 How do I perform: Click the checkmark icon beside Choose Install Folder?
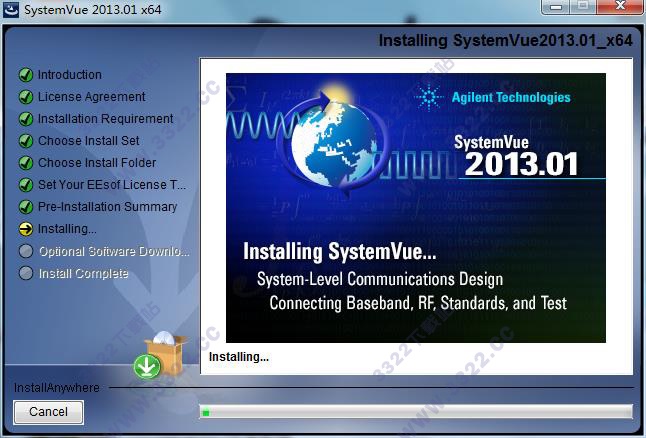tap(26, 163)
